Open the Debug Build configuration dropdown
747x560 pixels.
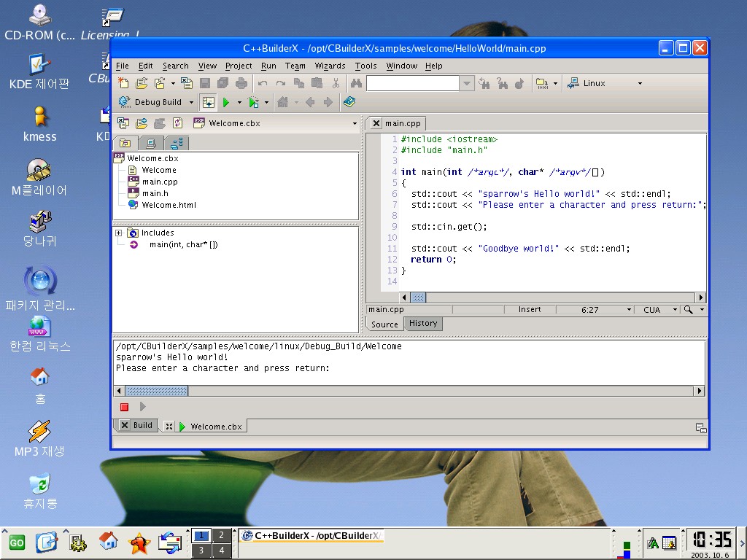[191, 103]
